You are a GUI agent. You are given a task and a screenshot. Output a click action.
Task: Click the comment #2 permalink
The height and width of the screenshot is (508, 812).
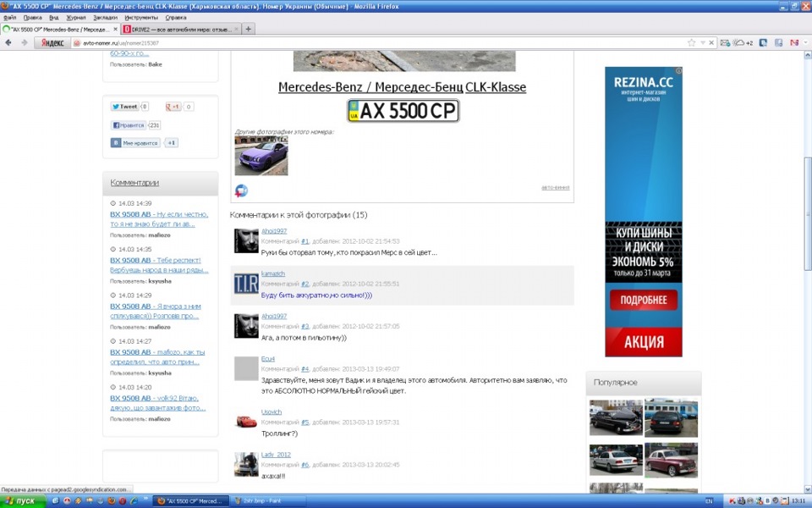305,284
